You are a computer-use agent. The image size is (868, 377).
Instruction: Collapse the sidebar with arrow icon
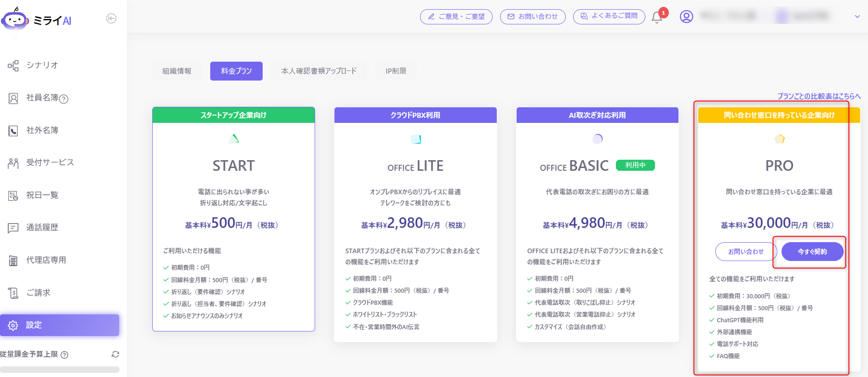coord(111,18)
